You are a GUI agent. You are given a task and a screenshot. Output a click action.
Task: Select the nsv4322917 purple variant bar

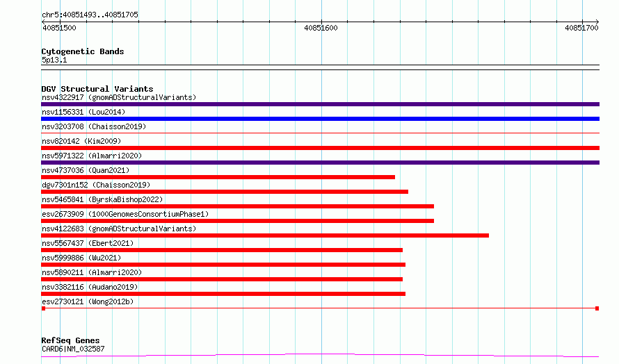coord(320,104)
